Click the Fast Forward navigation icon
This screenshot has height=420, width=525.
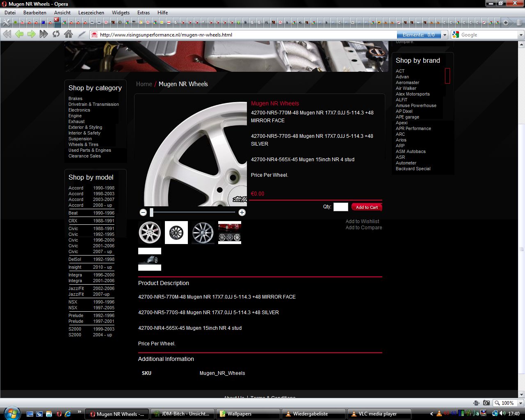click(x=43, y=34)
